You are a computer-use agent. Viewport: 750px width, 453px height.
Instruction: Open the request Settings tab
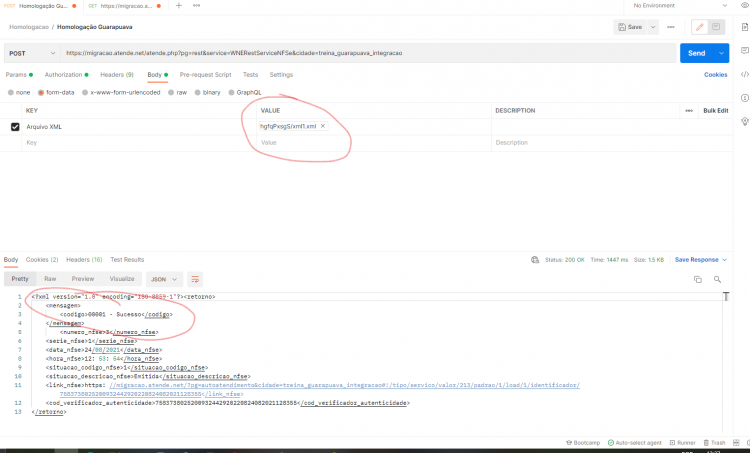tap(281, 75)
